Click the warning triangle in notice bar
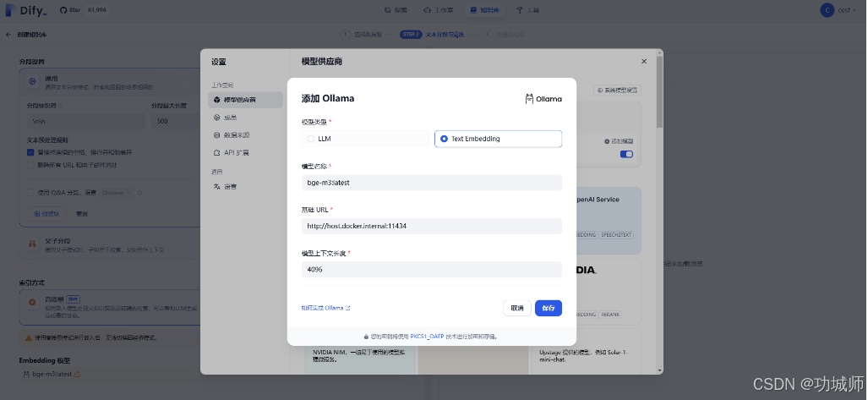This screenshot has width=868, height=400. coord(29,337)
